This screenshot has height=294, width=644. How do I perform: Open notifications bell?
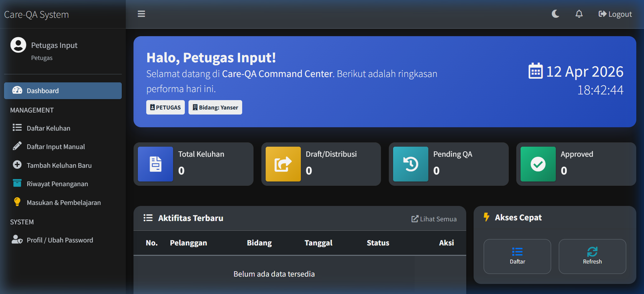(579, 14)
